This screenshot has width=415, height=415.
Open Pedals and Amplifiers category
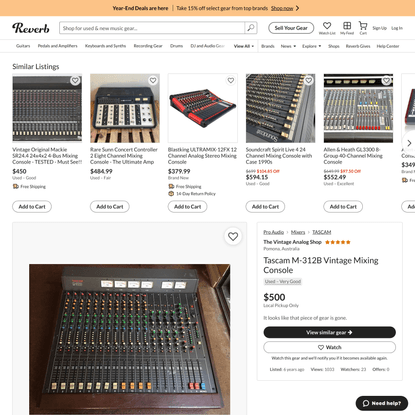57,46
